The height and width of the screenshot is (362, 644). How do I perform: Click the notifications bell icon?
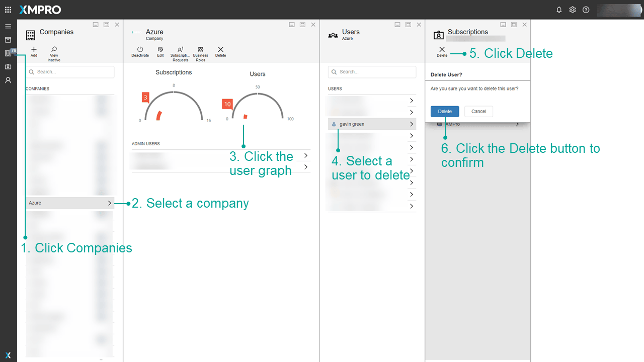[x=559, y=10]
